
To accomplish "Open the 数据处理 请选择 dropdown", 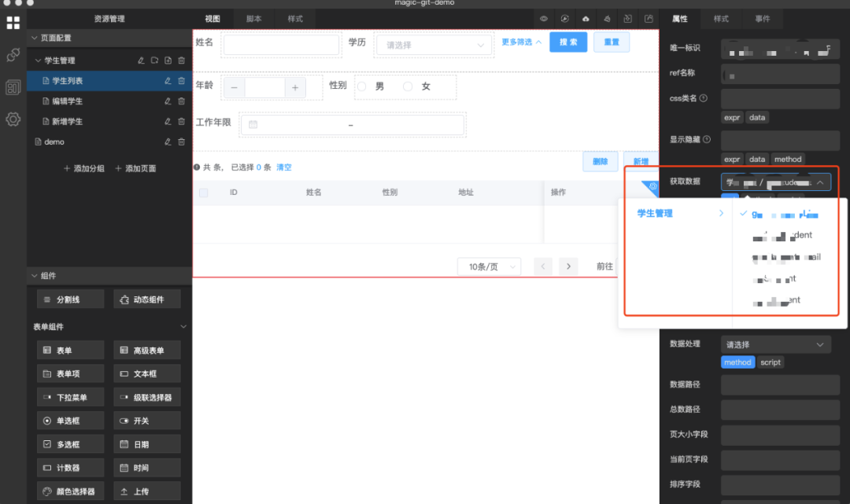I will tap(776, 344).
